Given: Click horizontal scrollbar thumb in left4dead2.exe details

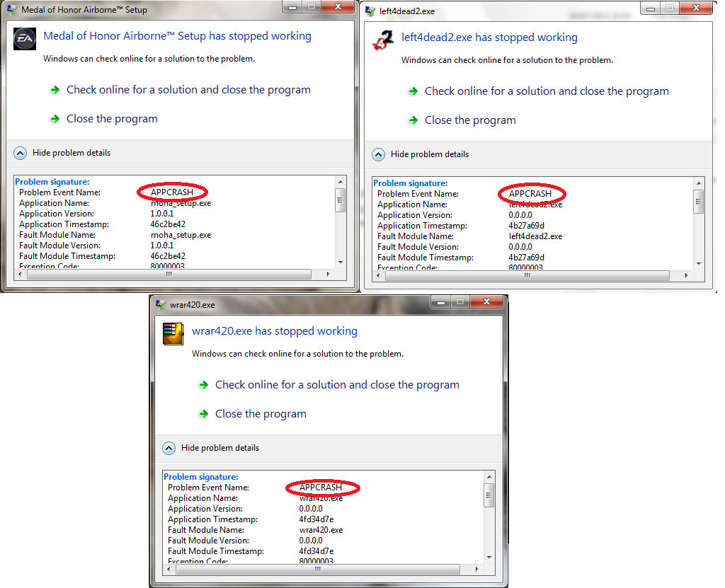Looking at the screenshot, I should [x=527, y=275].
